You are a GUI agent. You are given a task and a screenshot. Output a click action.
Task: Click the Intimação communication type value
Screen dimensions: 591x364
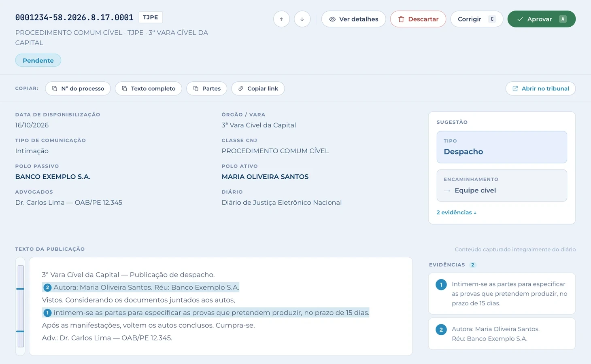pyautogui.click(x=32, y=151)
